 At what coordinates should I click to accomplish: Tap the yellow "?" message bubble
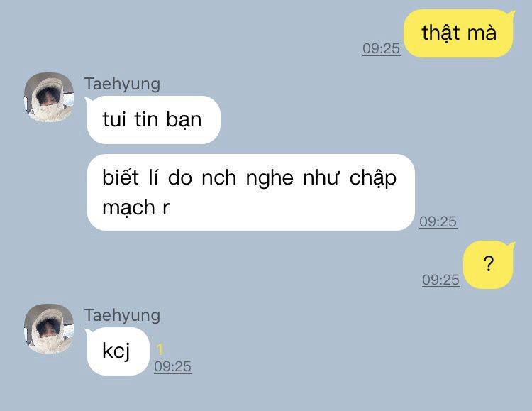click(x=489, y=265)
